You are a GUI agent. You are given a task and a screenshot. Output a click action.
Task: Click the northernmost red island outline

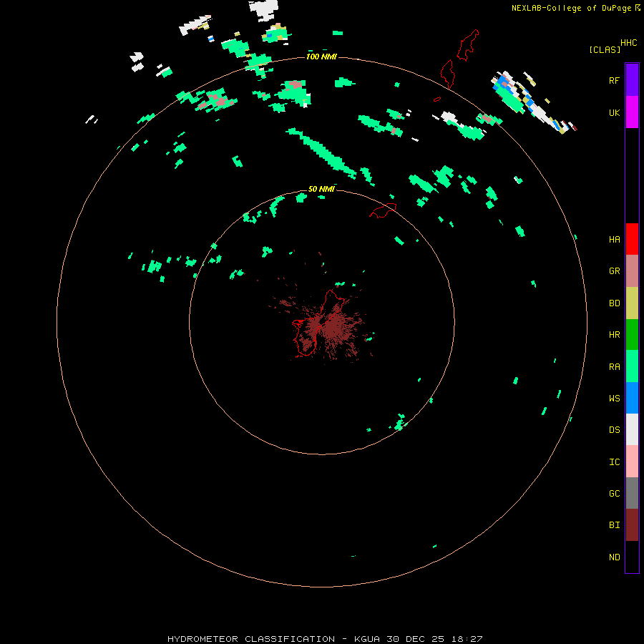[x=468, y=45]
